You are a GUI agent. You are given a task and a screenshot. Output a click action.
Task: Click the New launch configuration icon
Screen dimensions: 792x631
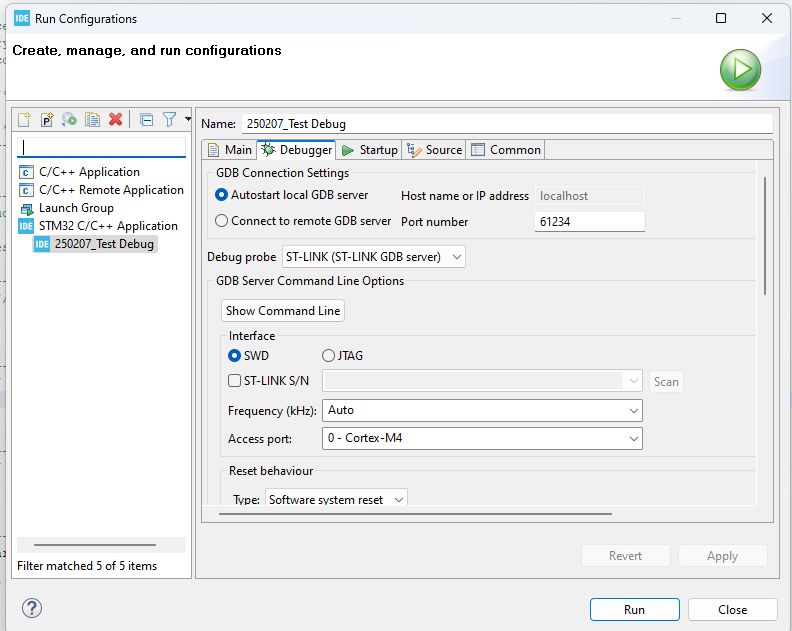(x=25, y=119)
